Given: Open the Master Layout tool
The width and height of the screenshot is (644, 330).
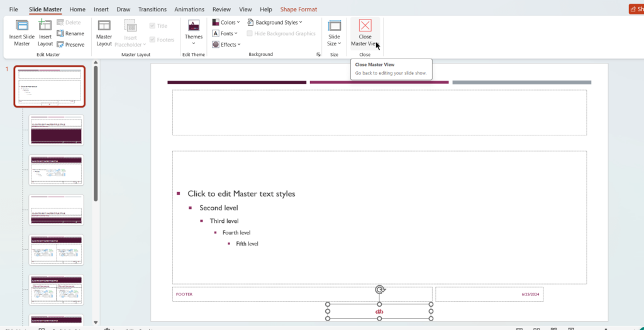Looking at the screenshot, I should (x=104, y=26).
